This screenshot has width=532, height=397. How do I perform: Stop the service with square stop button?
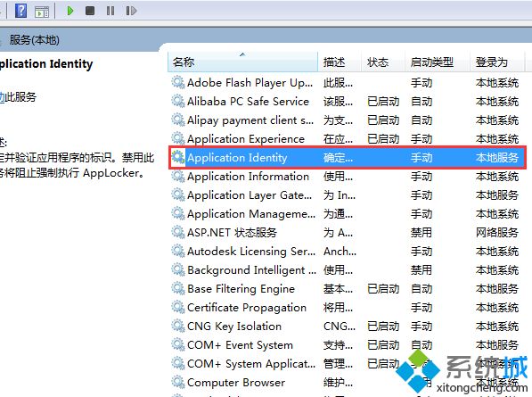90,11
